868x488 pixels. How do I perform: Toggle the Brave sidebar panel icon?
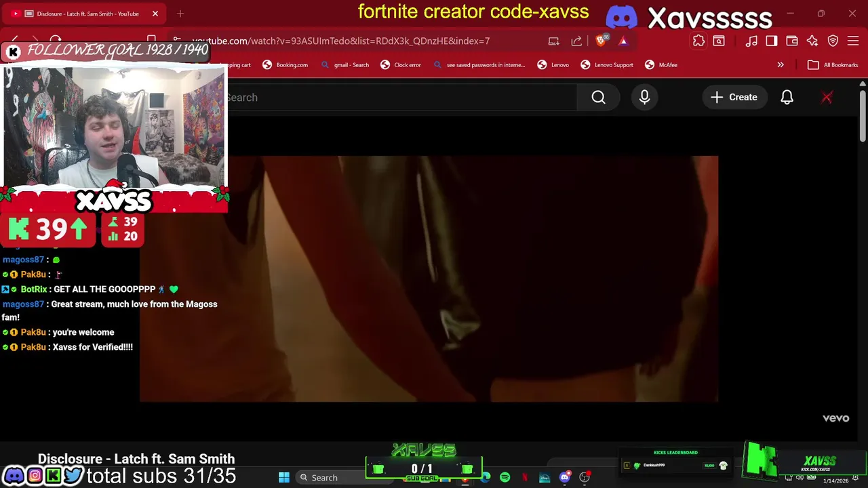(772, 41)
